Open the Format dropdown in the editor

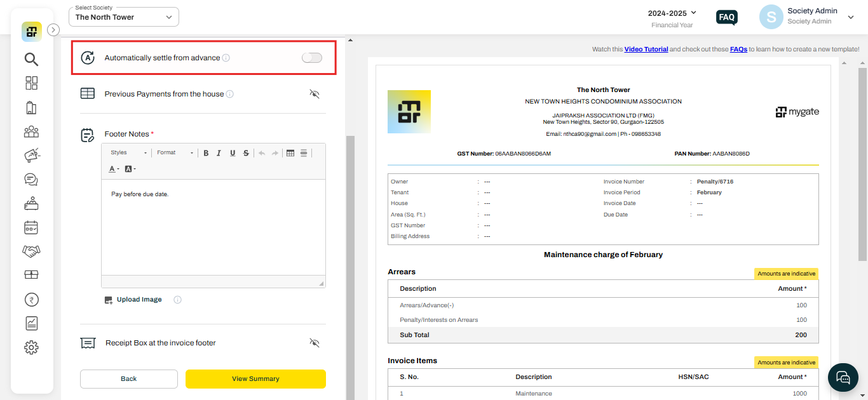coord(175,152)
